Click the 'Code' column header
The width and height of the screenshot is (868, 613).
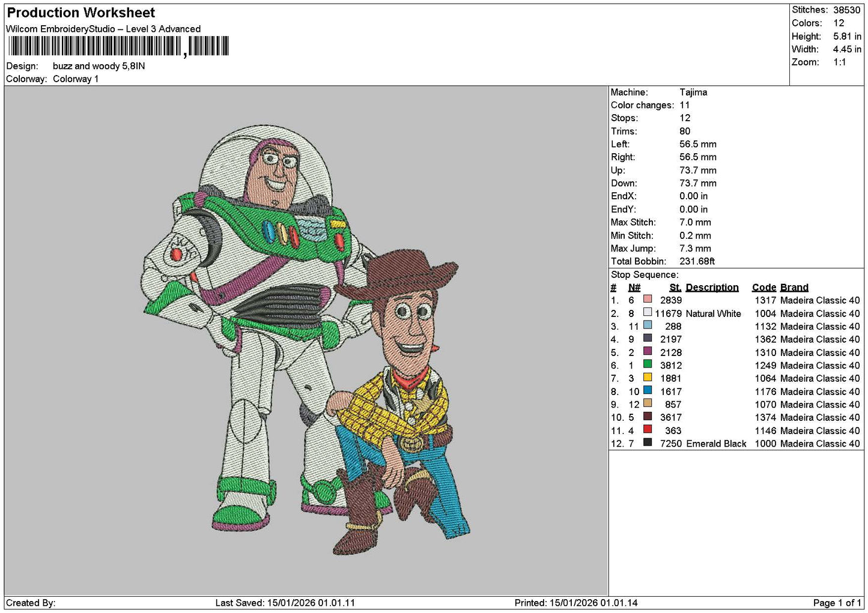763,288
